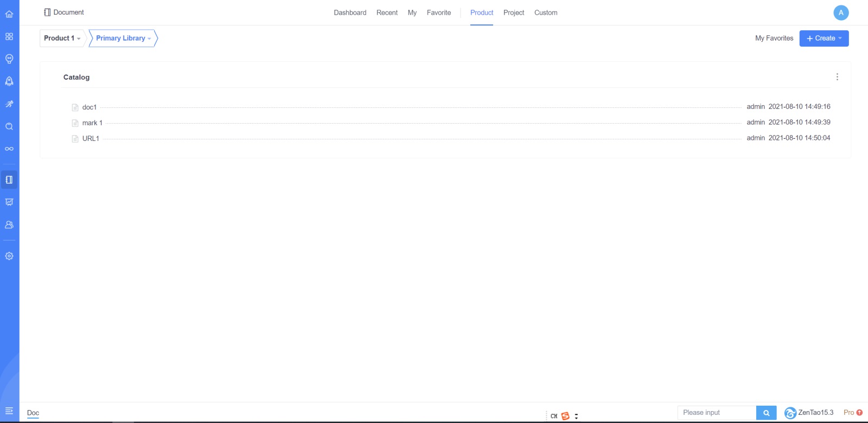Open the Catalog three-dot options menu

[x=837, y=77]
